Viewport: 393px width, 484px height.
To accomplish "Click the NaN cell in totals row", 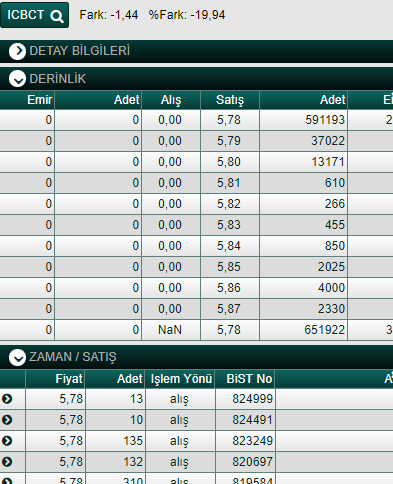I will [x=171, y=330].
